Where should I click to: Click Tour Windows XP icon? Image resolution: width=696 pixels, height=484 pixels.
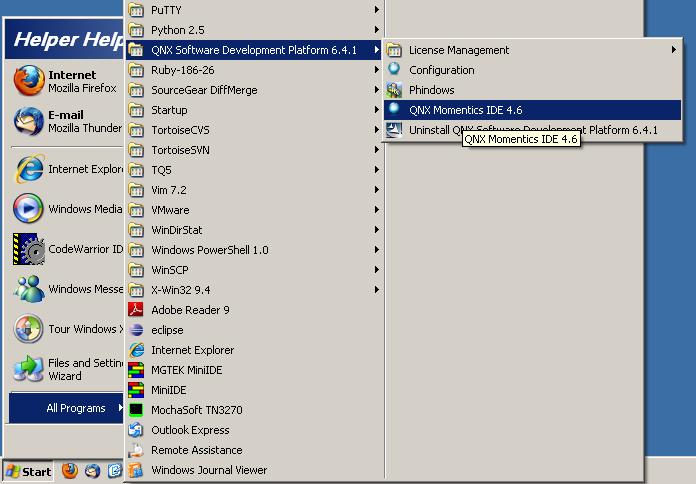28,329
